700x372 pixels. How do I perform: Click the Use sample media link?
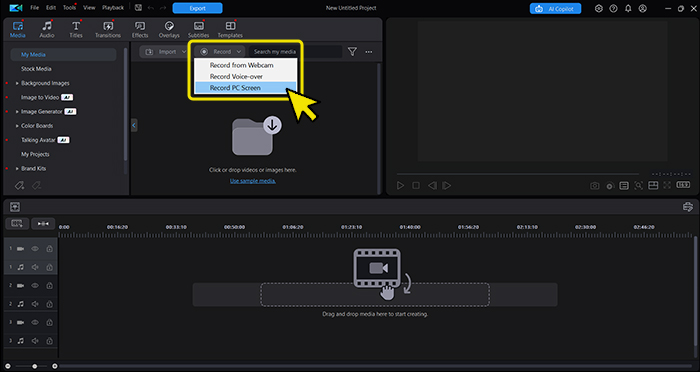[253, 181]
